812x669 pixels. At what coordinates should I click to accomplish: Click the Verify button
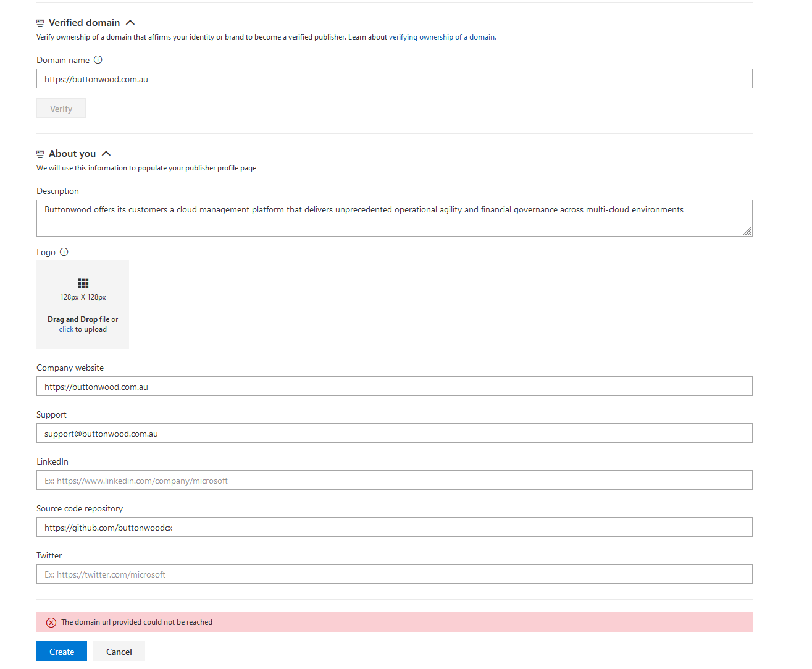(61, 108)
